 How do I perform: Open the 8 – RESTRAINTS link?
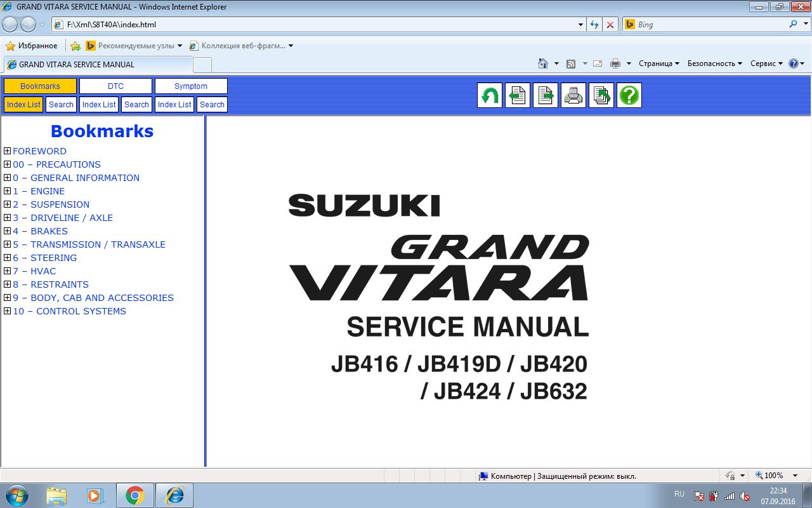(51, 284)
